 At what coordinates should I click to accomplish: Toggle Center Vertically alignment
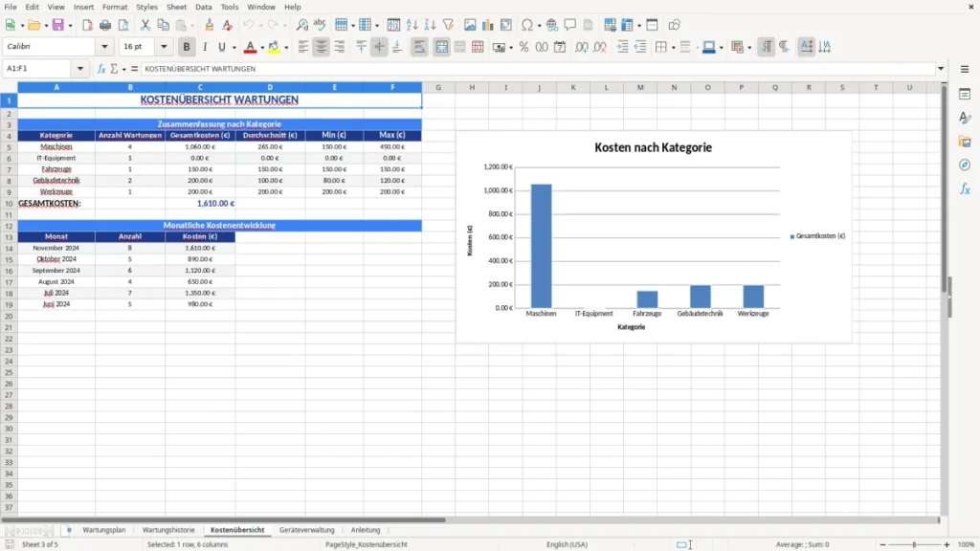point(379,47)
